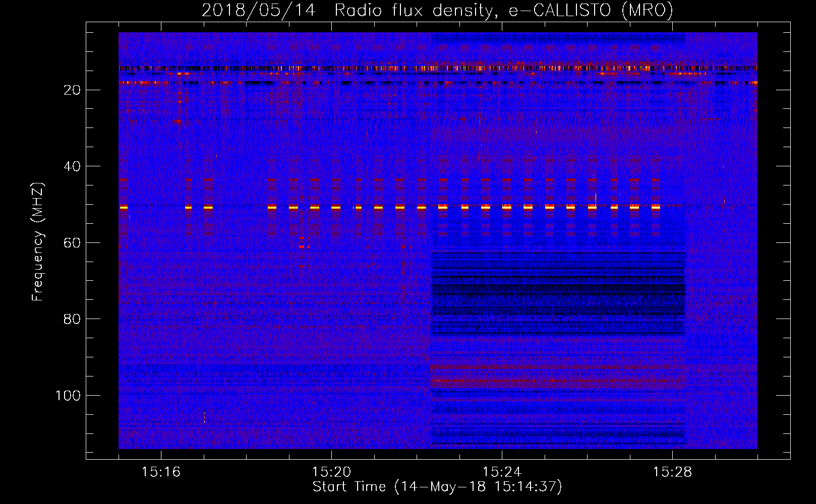Click the "Frequency (MHZ)" axis label
This screenshot has height=504, width=816.
[38, 242]
